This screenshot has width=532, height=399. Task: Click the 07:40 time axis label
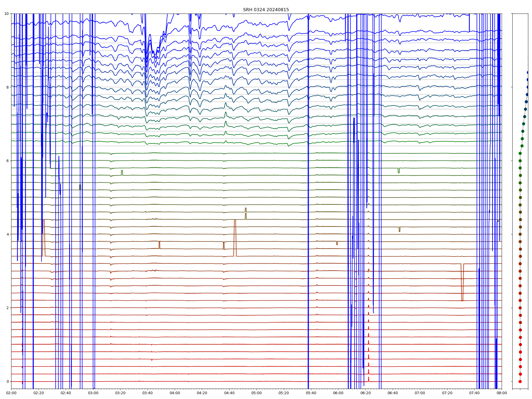point(474,393)
